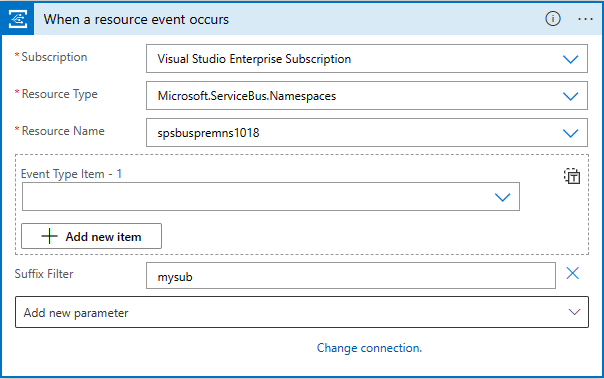Open the Event Type Item 1 dropdown
The width and height of the screenshot is (604, 379).
271,197
